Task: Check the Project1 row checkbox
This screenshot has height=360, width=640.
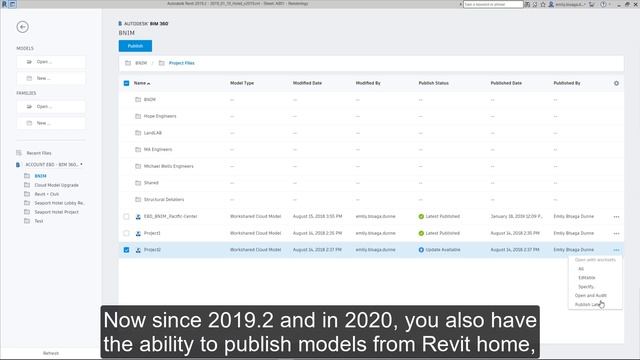Action: (x=126, y=233)
